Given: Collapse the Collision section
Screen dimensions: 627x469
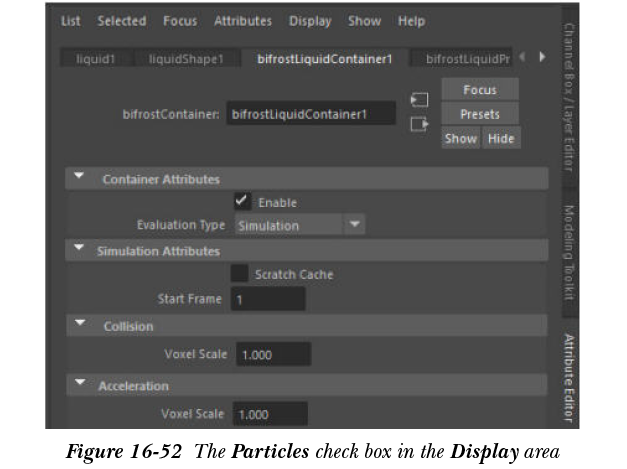Looking at the screenshot, I should [x=79, y=326].
